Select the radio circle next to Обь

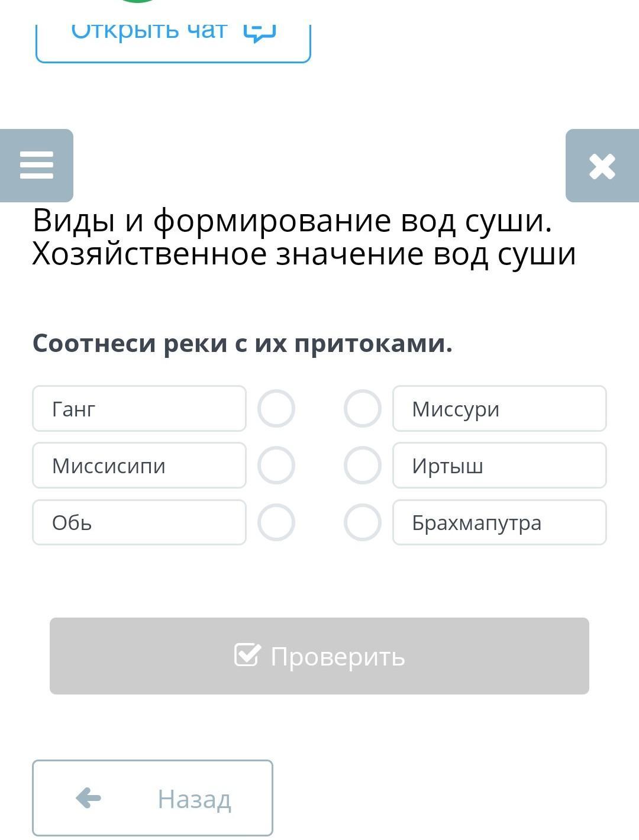coord(276,522)
